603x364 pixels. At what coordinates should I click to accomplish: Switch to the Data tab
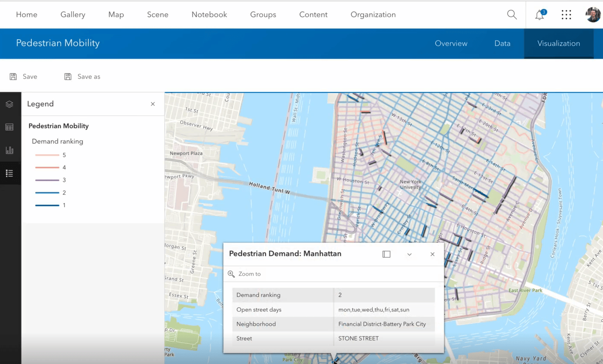[502, 43]
